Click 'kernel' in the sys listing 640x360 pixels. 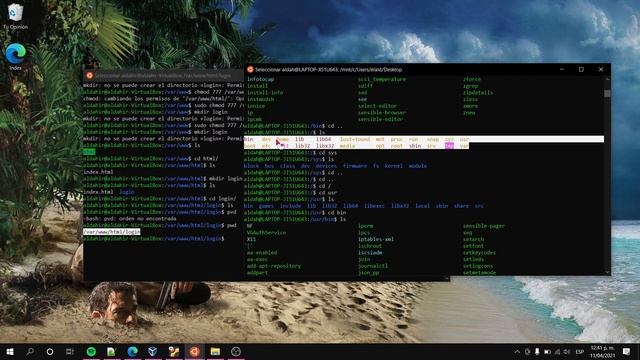click(x=393, y=166)
